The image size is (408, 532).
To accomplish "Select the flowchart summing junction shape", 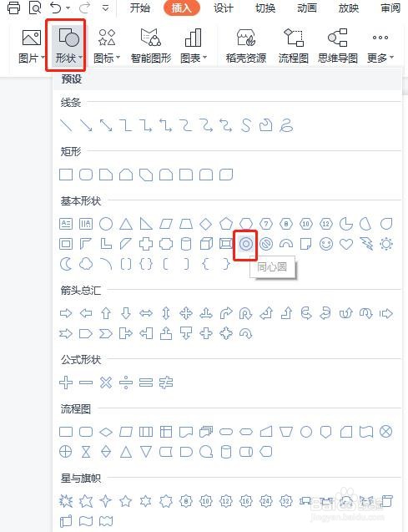I will coord(386,432).
